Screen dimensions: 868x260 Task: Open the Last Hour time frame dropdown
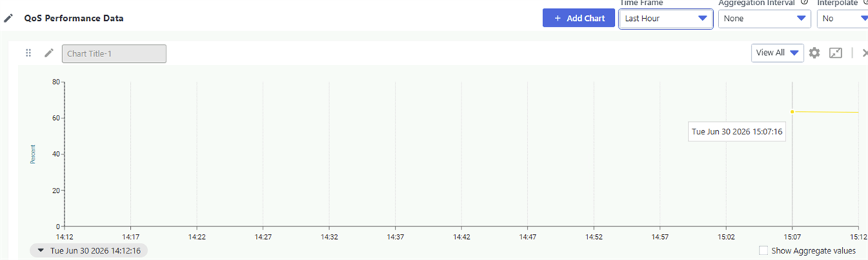(x=666, y=18)
